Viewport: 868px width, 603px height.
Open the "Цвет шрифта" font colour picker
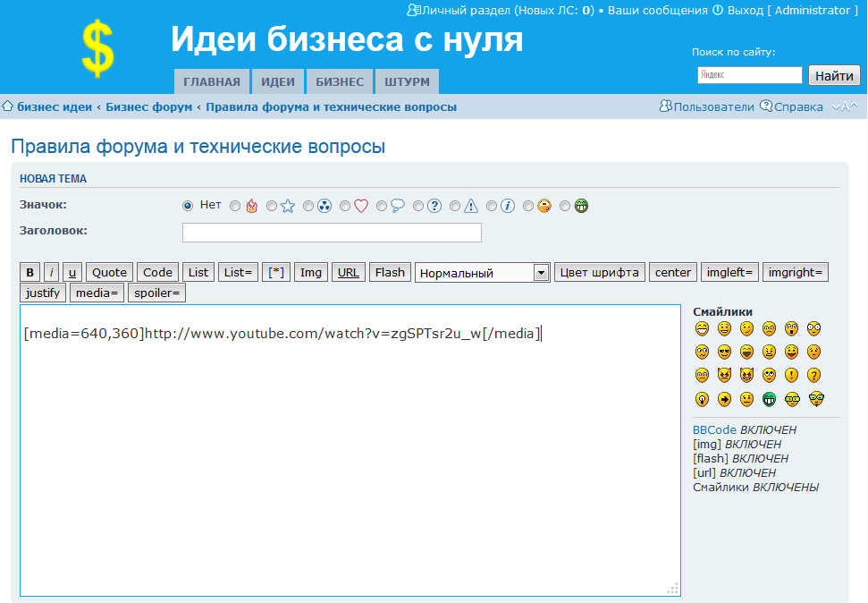[599, 273]
